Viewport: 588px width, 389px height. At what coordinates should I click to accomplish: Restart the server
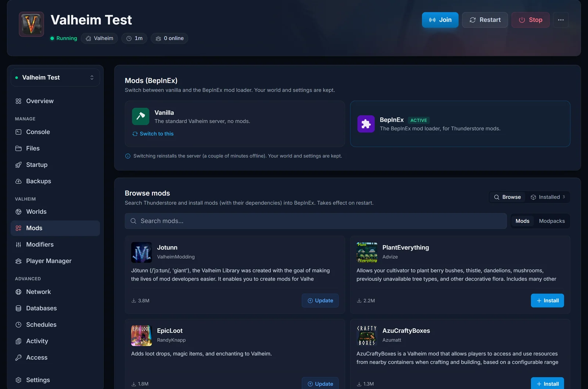(x=485, y=20)
